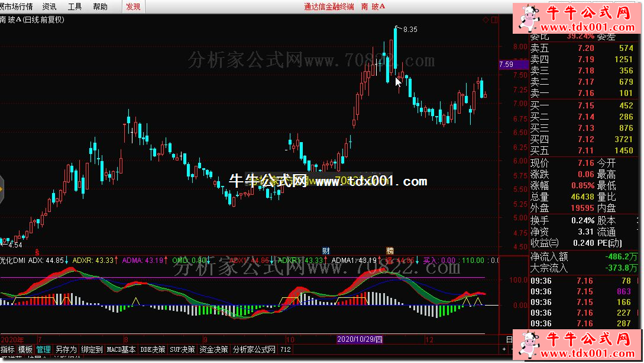
Task: Click the 8.35 high price label
Action: tap(410, 30)
